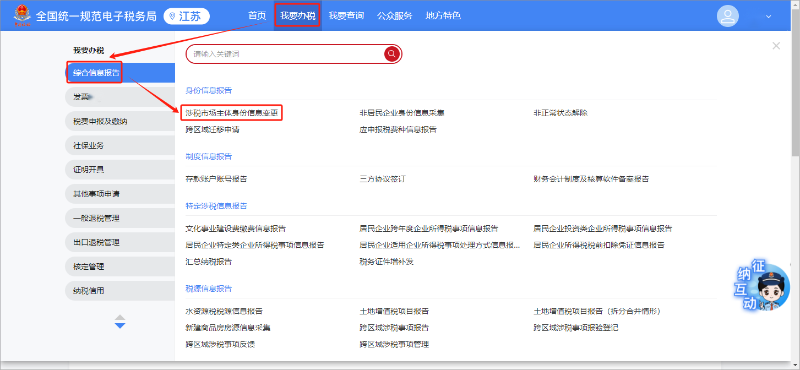This screenshot has height=370, width=800.
Task: Close the panel with the X icon
Action: pos(776,46)
